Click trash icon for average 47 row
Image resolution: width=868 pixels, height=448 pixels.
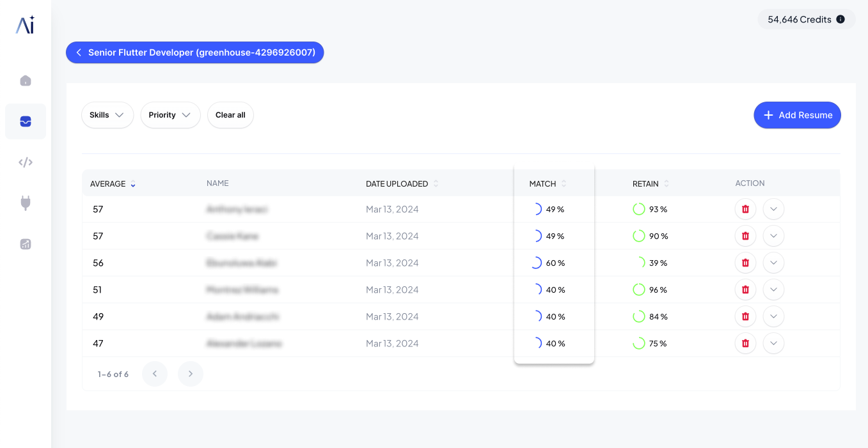click(745, 343)
